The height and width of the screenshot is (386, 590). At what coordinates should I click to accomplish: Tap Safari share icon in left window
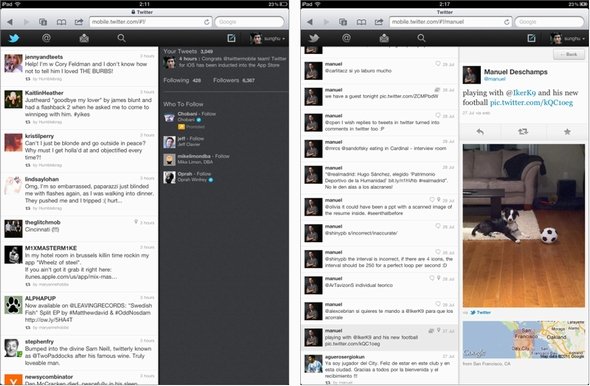click(79, 22)
